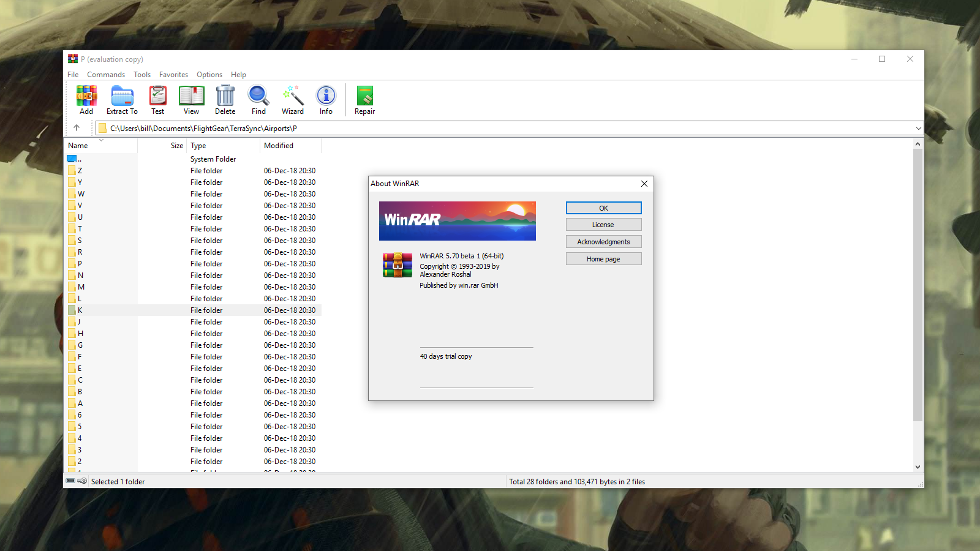The height and width of the screenshot is (551, 980).
Task: Select the Extract To toolbar icon
Action: tap(122, 96)
